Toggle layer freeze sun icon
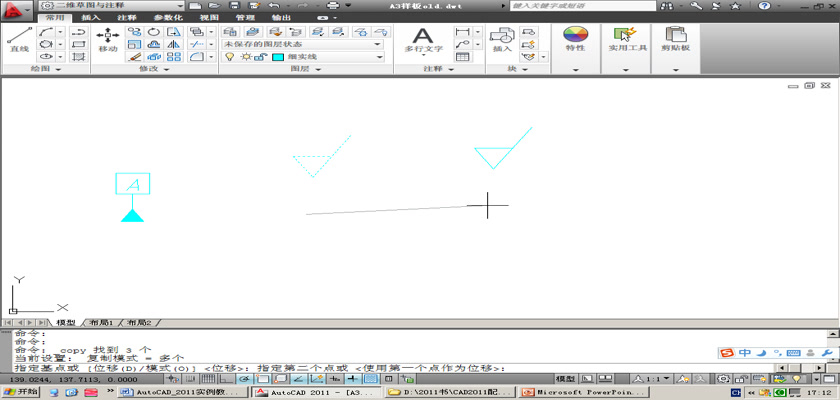Viewport: 840px width, 400px height. (246, 57)
